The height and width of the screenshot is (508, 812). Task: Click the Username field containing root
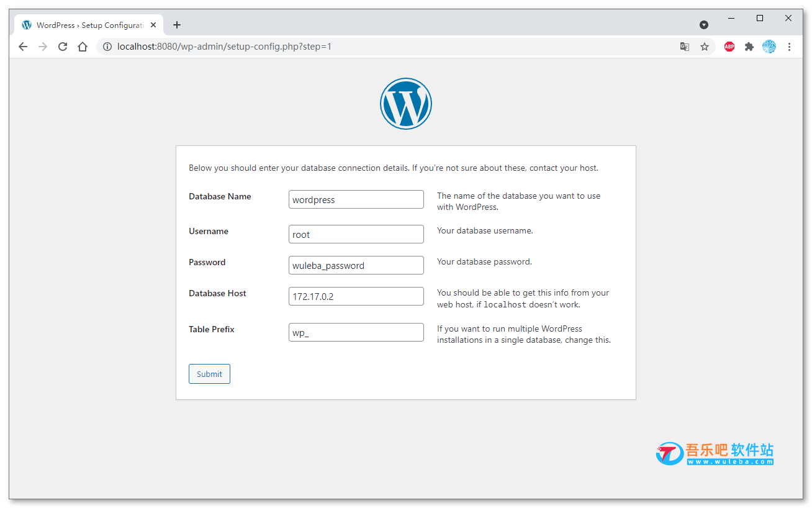[x=356, y=234]
